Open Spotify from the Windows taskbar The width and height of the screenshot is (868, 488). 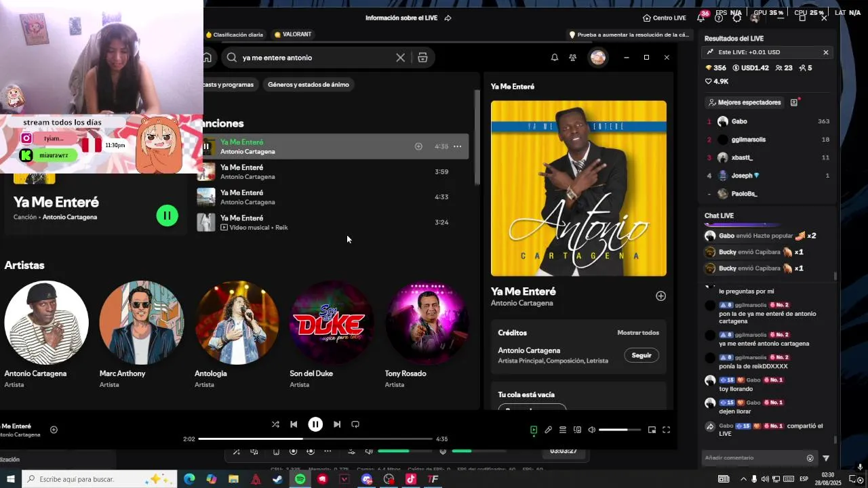click(x=300, y=479)
